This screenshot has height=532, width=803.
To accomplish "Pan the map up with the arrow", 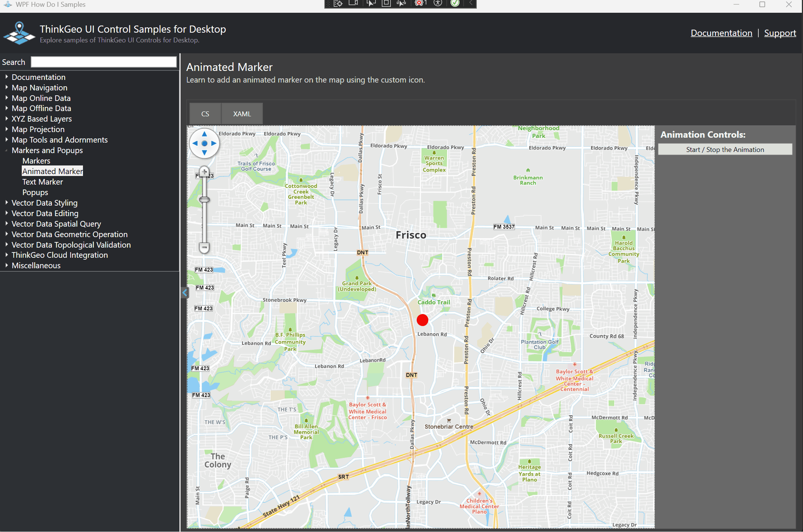I will 204,134.
